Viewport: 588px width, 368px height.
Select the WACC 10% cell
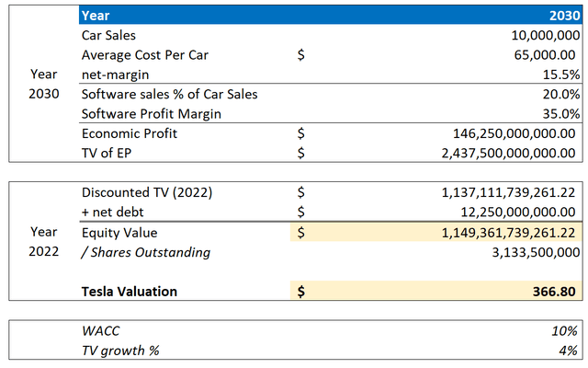(569, 330)
